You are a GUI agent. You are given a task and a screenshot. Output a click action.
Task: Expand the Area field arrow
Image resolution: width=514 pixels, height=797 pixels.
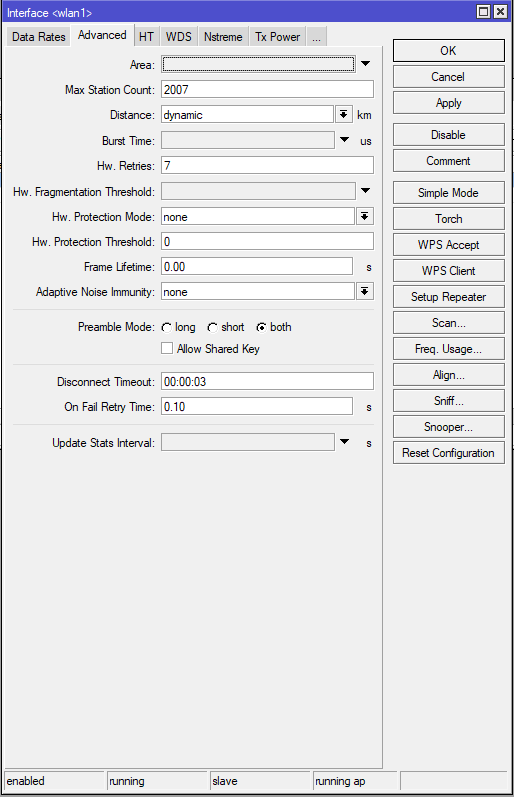coord(365,64)
